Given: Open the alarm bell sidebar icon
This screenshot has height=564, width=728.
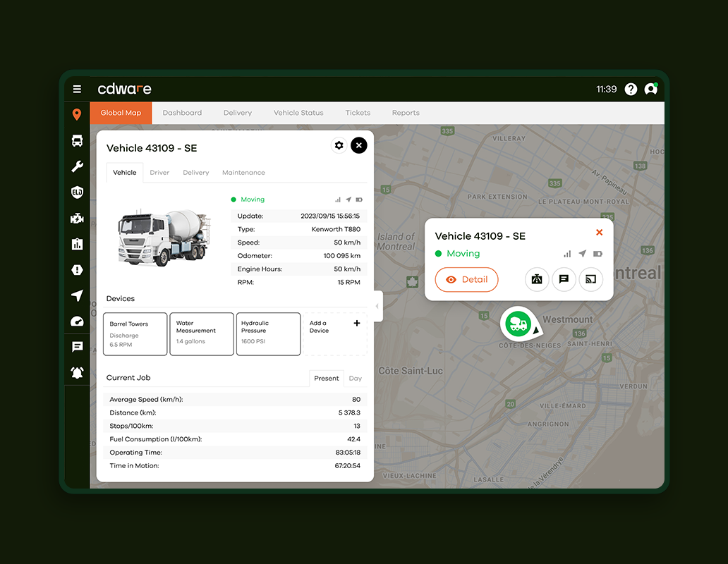Looking at the screenshot, I should pos(77,372).
